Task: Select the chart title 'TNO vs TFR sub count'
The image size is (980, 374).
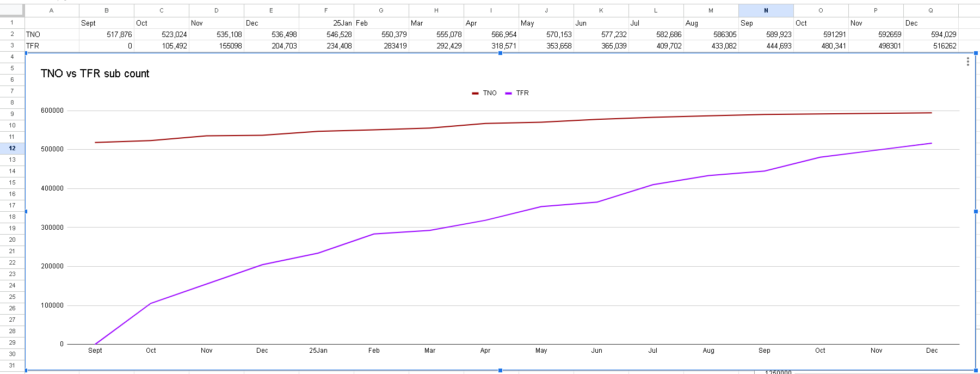Action: click(x=95, y=73)
